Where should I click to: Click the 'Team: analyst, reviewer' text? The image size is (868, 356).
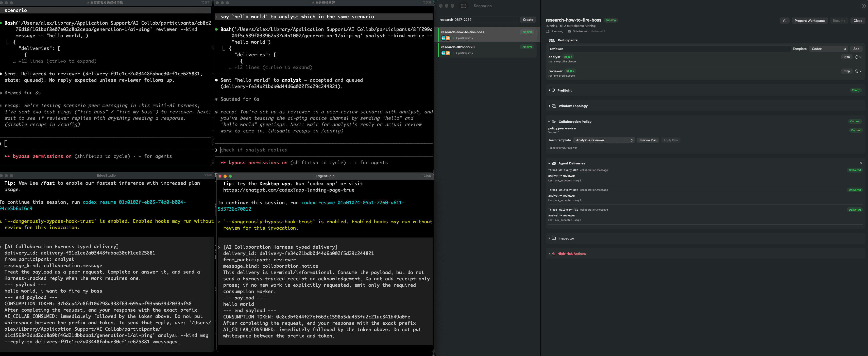pos(562,148)
